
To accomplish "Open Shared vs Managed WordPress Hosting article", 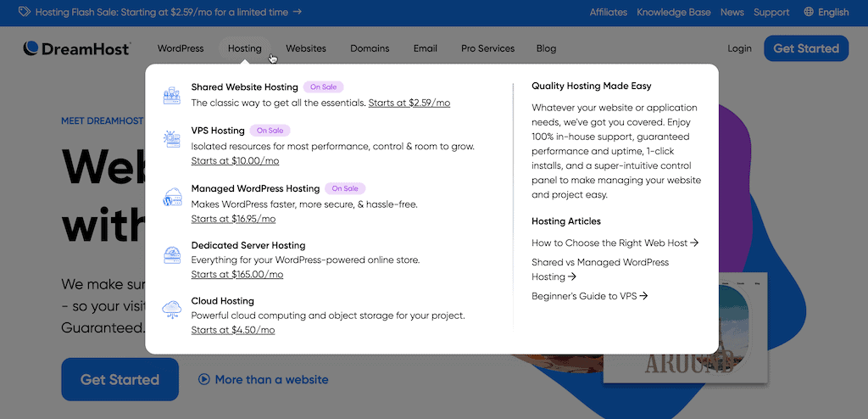I will pyautogui.click(x=600, y=270).
